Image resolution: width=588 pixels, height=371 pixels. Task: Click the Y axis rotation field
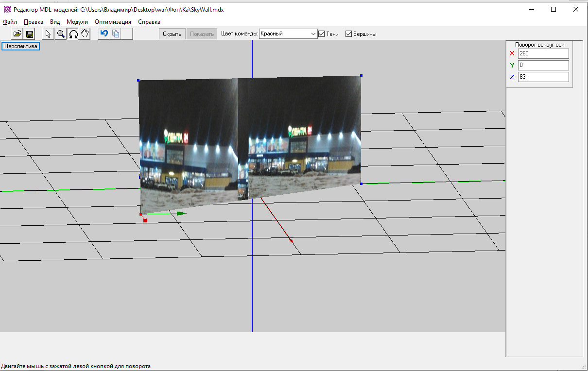(x=543, y=65)
